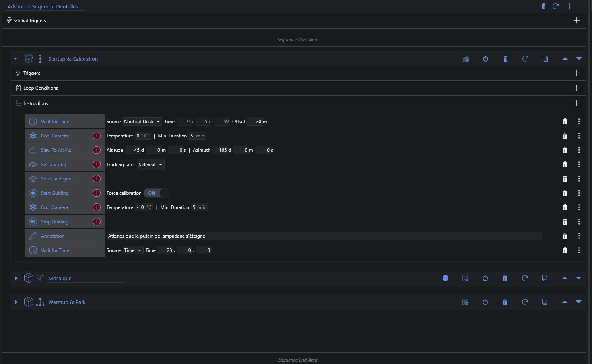The image size is (592, 364).
Task: Open options menu for Set Tracking row
Action: click(579, 165)
